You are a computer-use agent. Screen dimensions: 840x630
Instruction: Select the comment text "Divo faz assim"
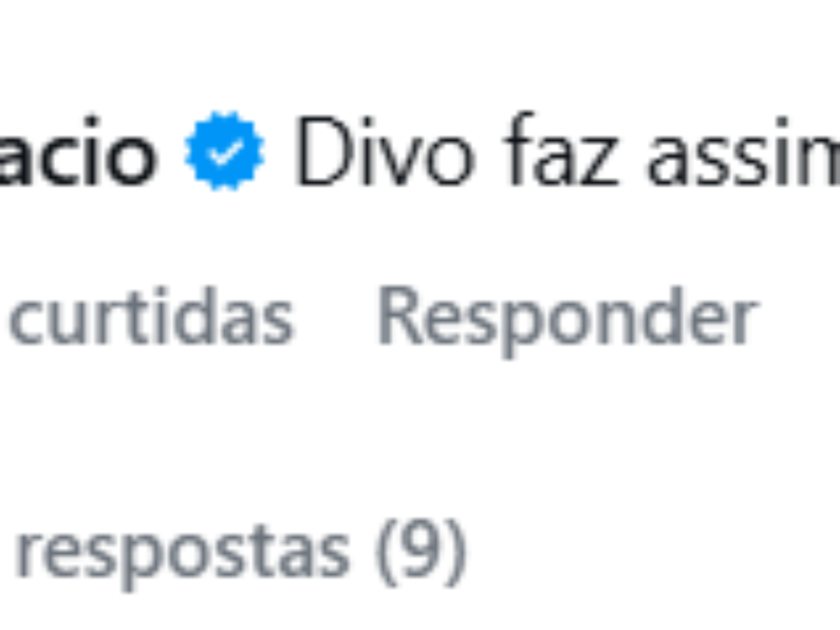tap(567, 152)
